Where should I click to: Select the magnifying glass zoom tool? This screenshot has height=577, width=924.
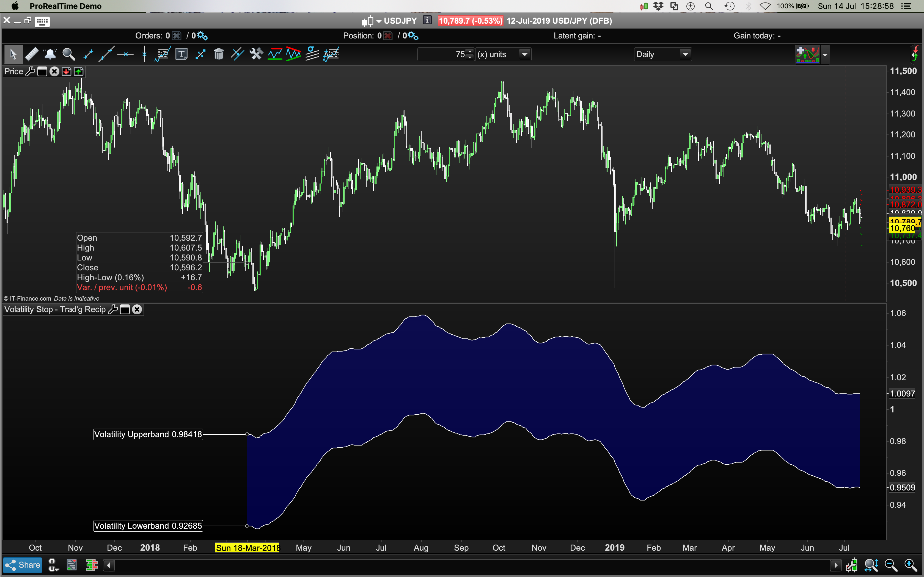(69, 54)
